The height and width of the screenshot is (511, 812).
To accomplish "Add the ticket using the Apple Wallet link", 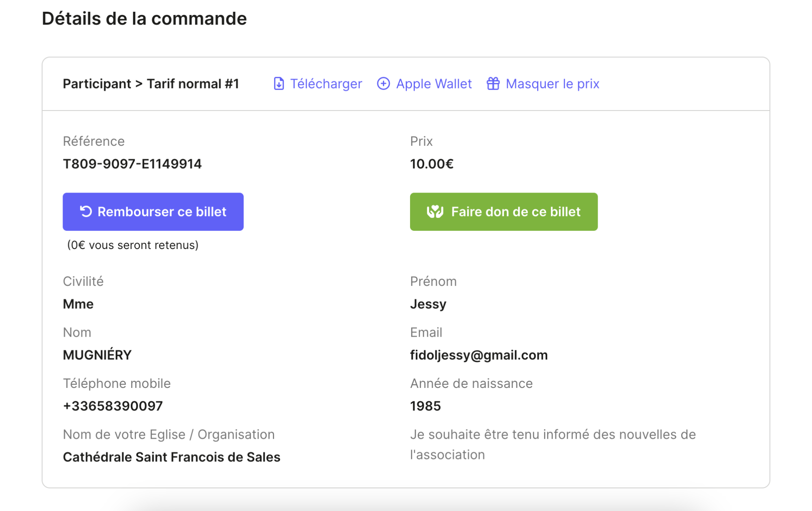I will tap(434, 84).
